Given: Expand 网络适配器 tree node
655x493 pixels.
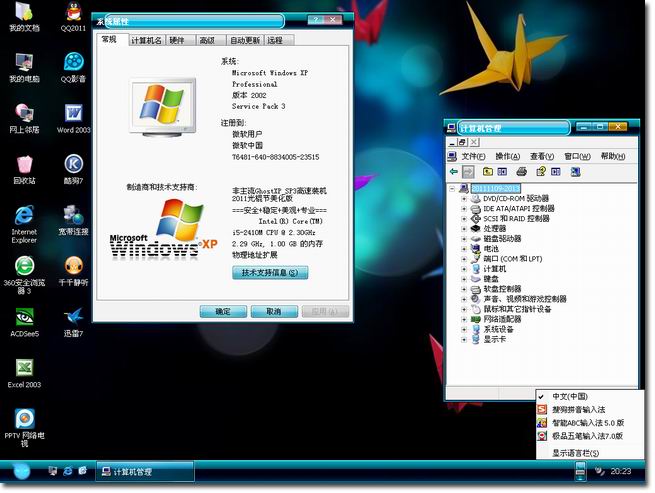Looking at the screenshot, I should point(464,320).
